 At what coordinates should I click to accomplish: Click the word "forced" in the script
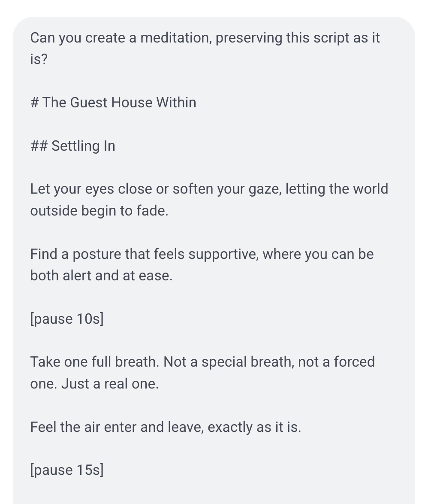tap(354, 362)
